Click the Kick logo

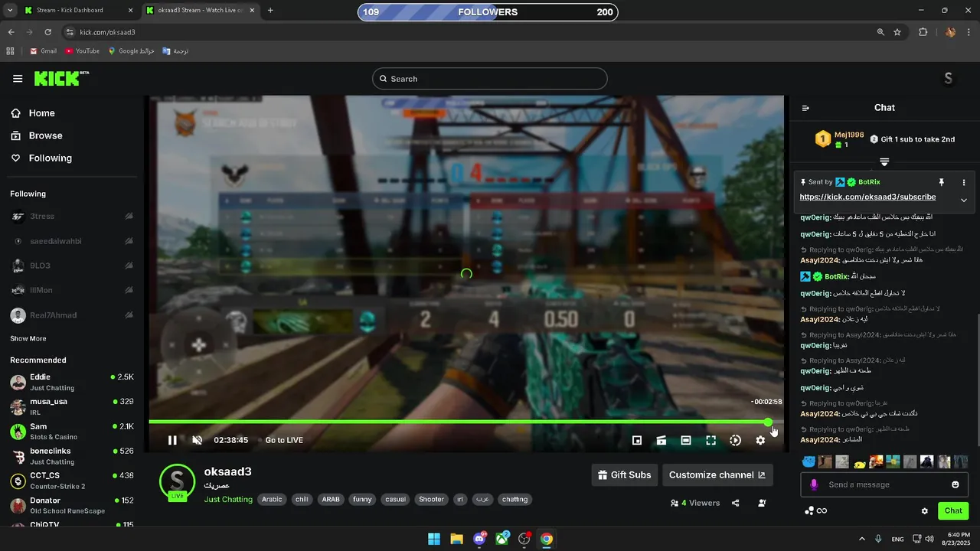click(61, 78)
